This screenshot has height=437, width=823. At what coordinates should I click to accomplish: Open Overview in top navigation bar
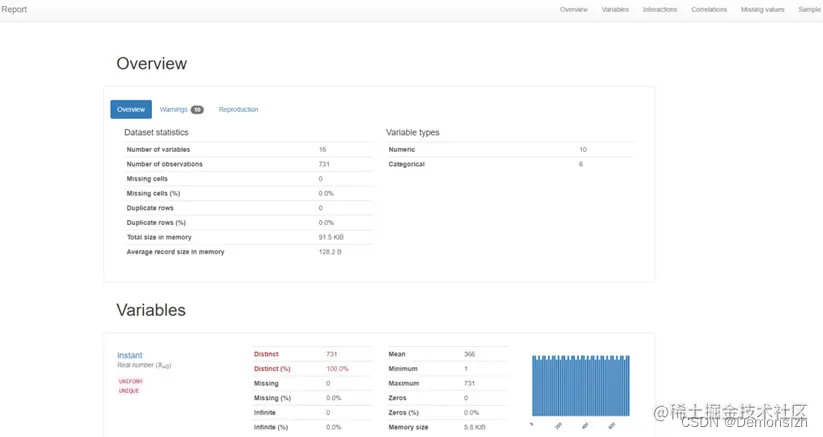[x=574, y=9]
